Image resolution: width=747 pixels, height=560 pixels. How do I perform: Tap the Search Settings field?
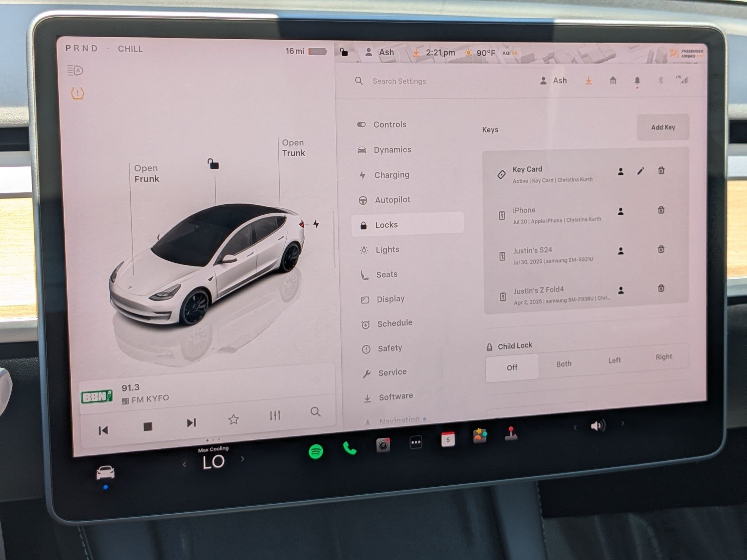coord(399,81)
